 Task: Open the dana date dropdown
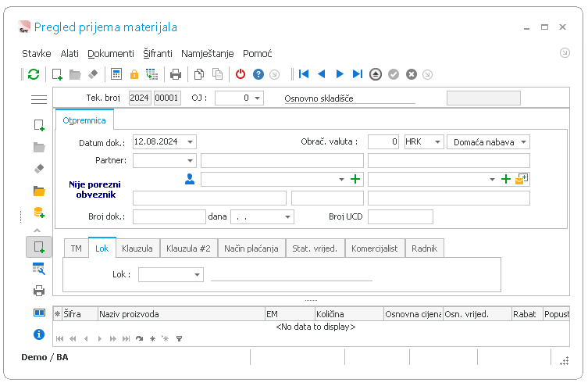[x=287, y=216]
